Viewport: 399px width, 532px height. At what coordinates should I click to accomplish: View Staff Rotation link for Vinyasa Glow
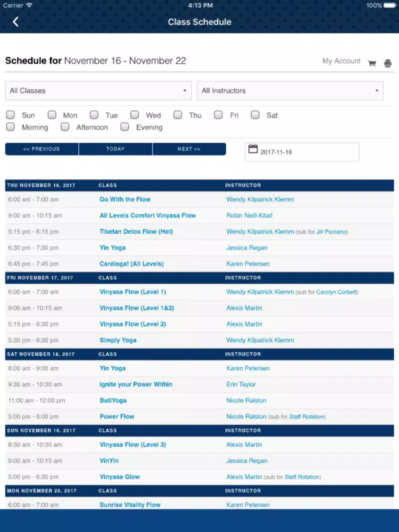point(302,477)
